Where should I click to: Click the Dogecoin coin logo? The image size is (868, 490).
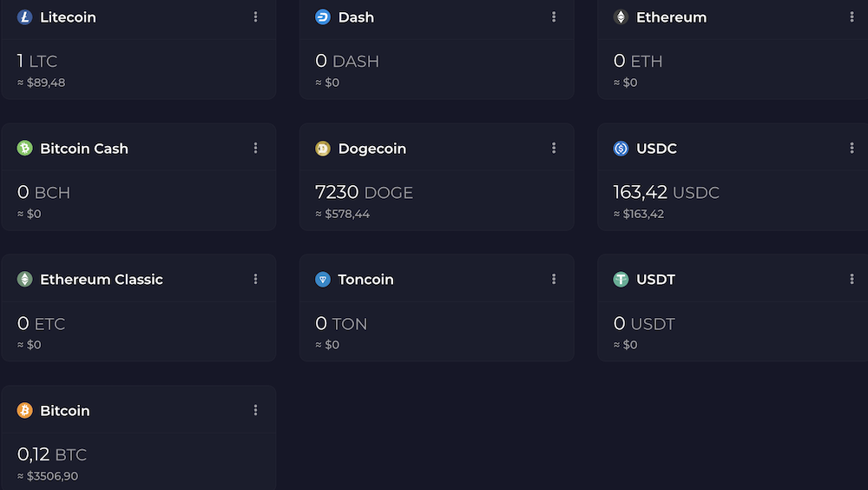tap(323, 148)
